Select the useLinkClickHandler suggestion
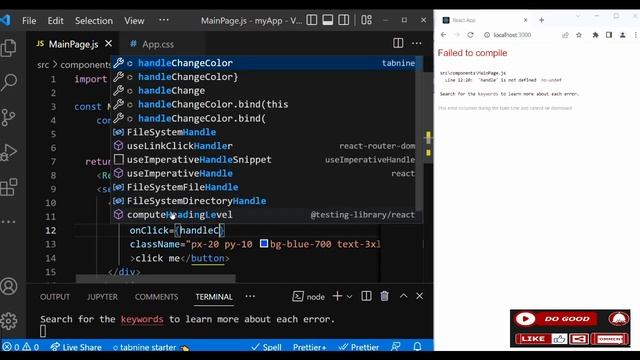 coord(264,146)
